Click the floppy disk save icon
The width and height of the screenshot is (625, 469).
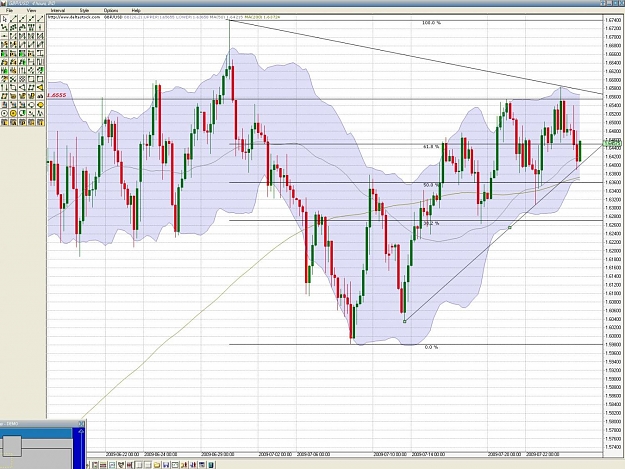pyautogui.click(x=166, y=465)
